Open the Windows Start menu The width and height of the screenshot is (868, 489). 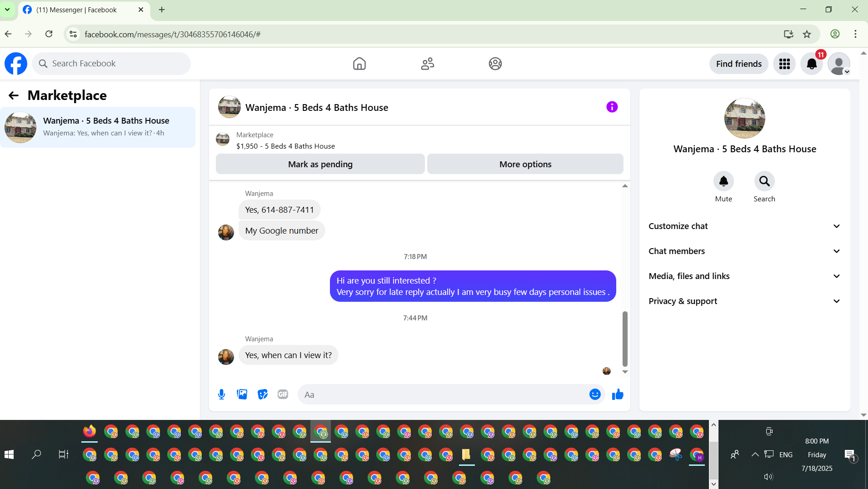point(9,454)
